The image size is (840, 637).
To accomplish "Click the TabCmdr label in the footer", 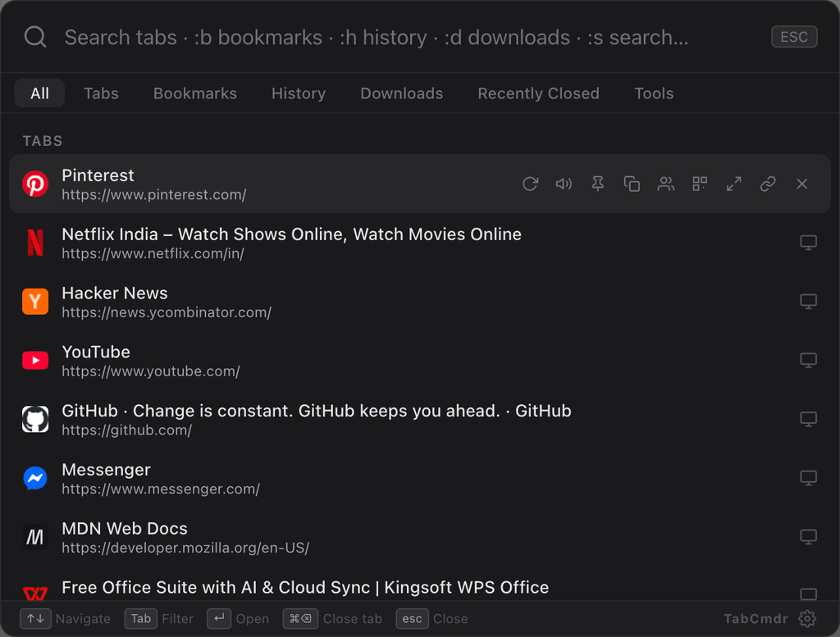I will [x=756, y=619].
